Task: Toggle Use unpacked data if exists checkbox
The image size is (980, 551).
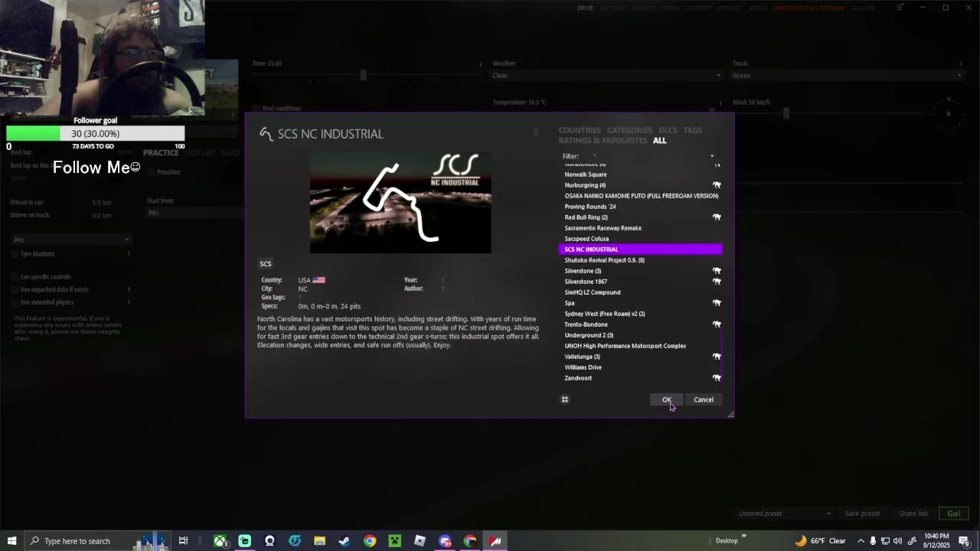Action: pyautogui.click(x=15, y=290)
